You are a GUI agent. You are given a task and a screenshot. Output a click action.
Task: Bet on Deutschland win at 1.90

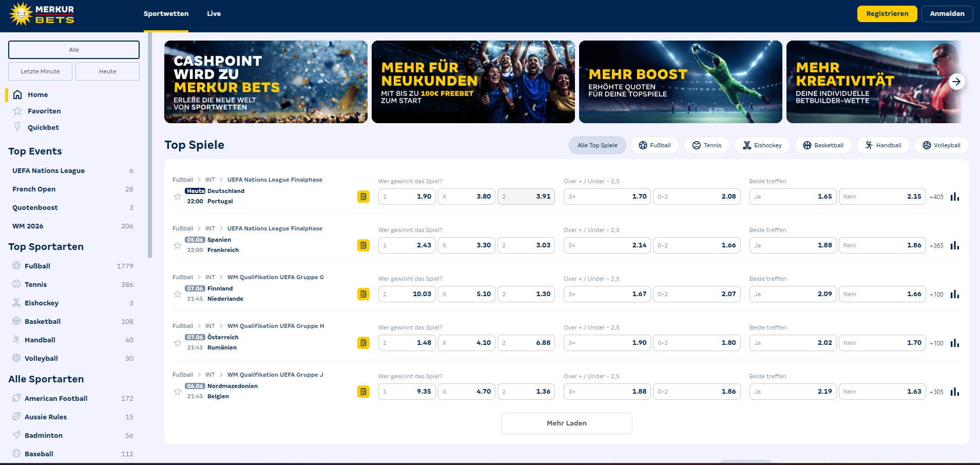[407, 197]
